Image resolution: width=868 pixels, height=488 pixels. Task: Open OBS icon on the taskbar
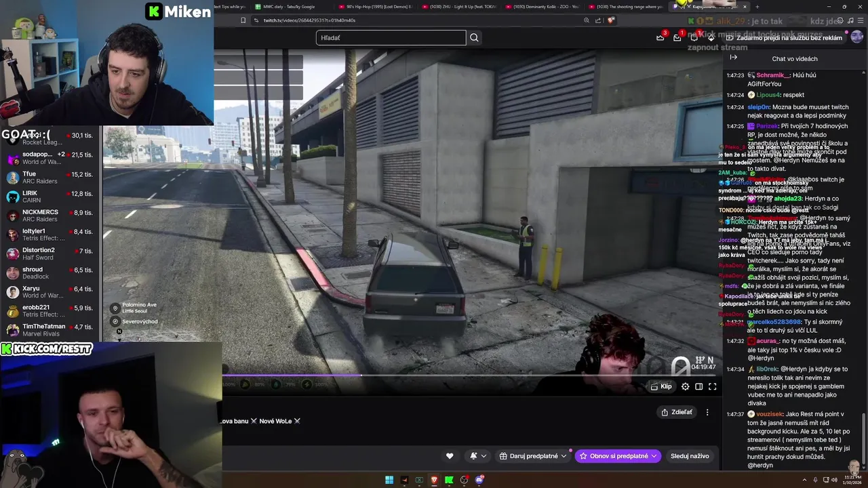click(x=465, y=480)
